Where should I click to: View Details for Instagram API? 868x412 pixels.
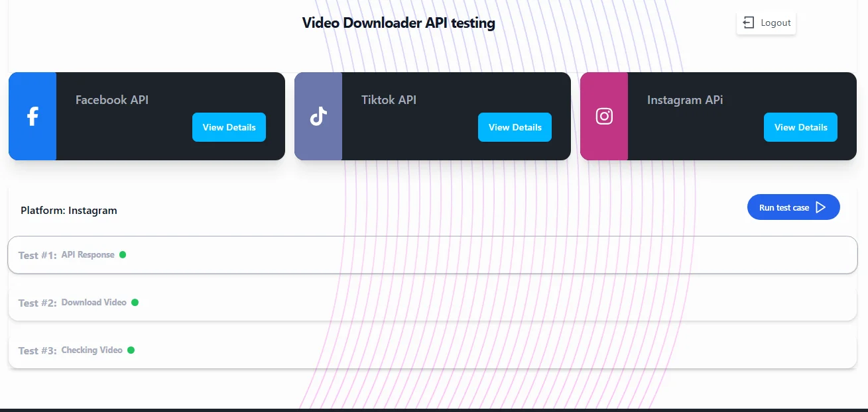[800, 127]
